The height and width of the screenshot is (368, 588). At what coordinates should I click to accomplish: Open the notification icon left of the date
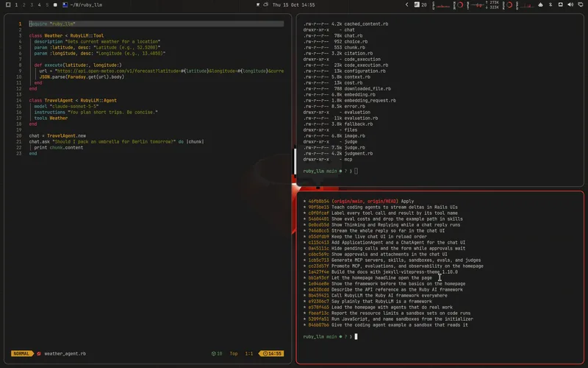(258, 5)
